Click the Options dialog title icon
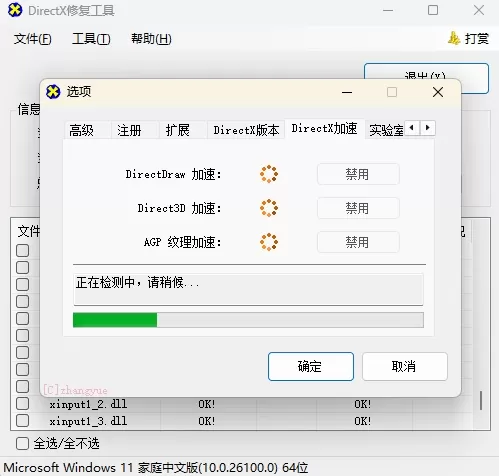The image size is (499, 476). tap(53, 92)
